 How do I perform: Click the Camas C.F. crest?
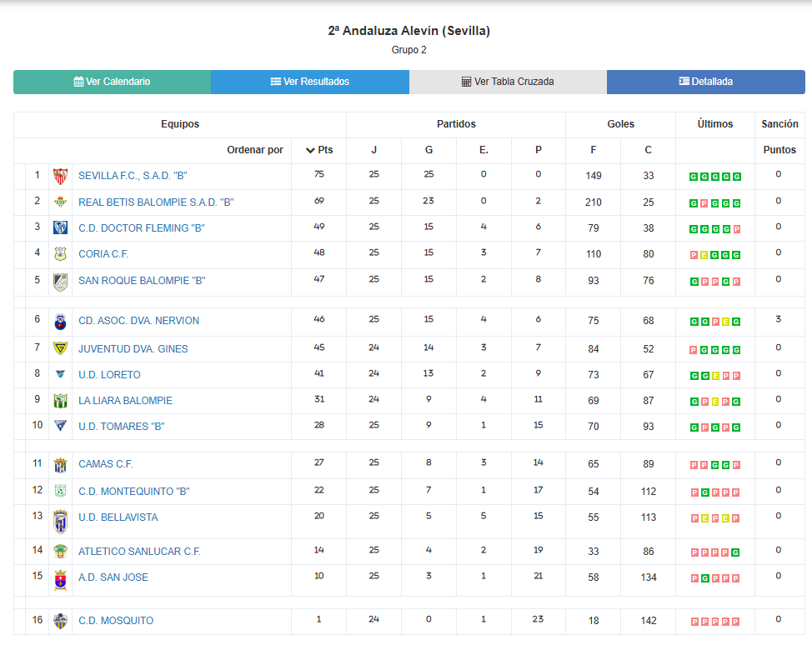(60, 465)
